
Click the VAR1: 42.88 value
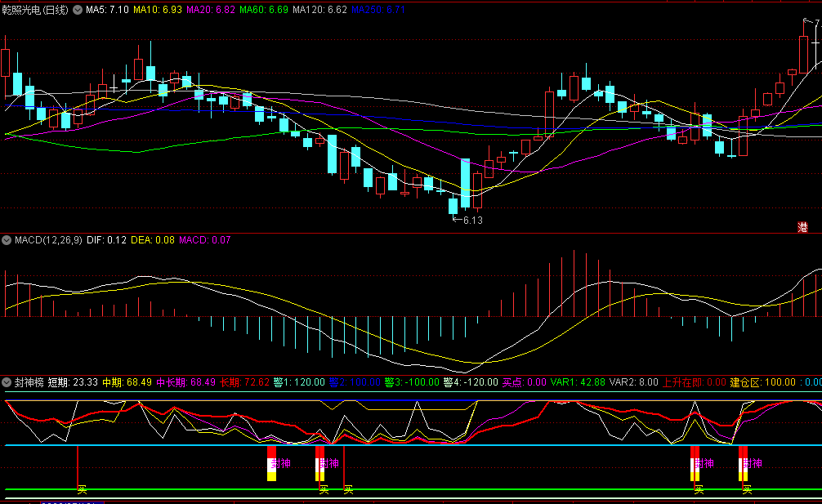coord(578,382)
